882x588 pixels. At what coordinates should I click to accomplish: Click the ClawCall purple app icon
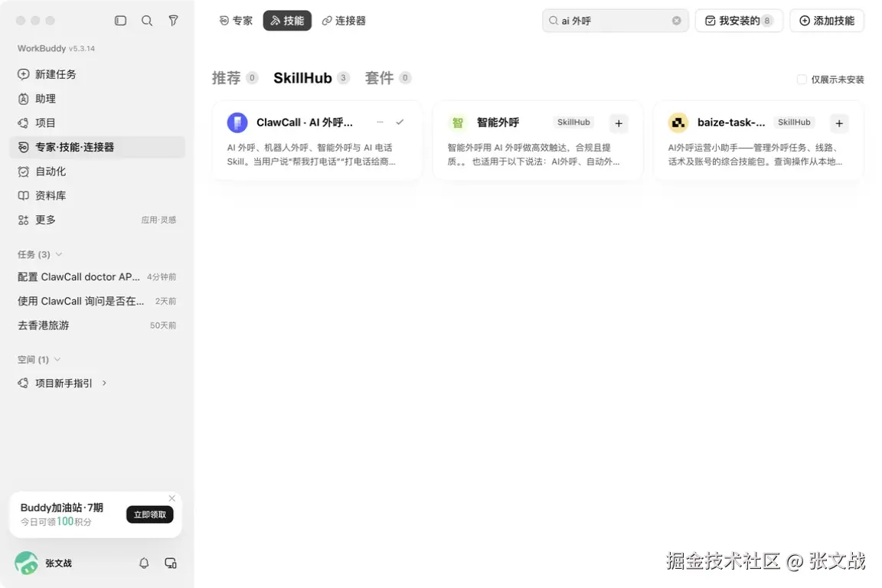(237, 122)
